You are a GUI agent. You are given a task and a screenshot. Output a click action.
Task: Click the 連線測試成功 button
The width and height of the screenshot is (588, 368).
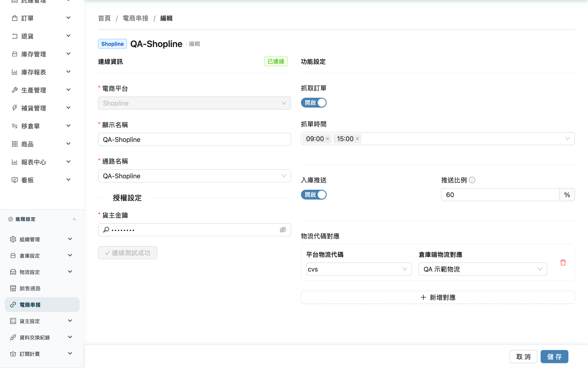click(x=128, y=253)
